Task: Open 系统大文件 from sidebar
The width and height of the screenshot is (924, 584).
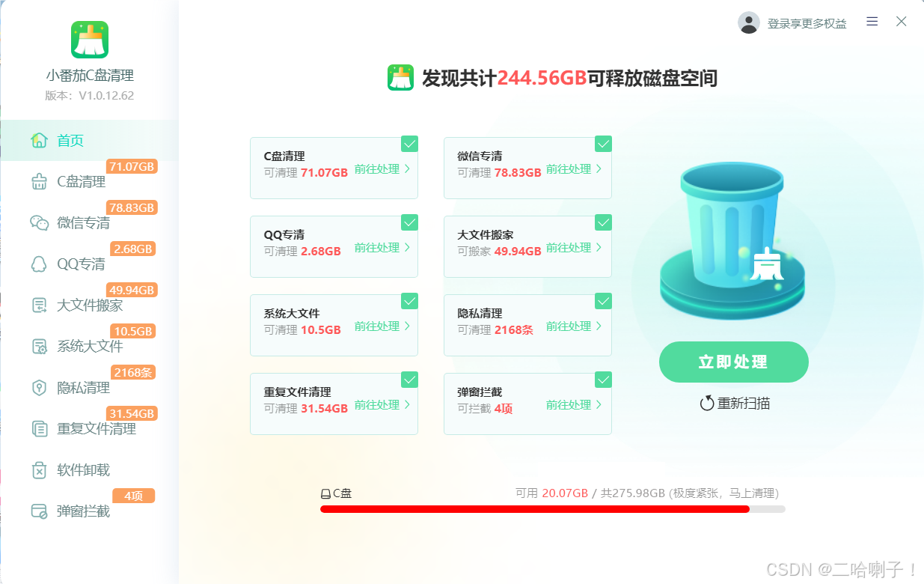Action: click(39, 346)
